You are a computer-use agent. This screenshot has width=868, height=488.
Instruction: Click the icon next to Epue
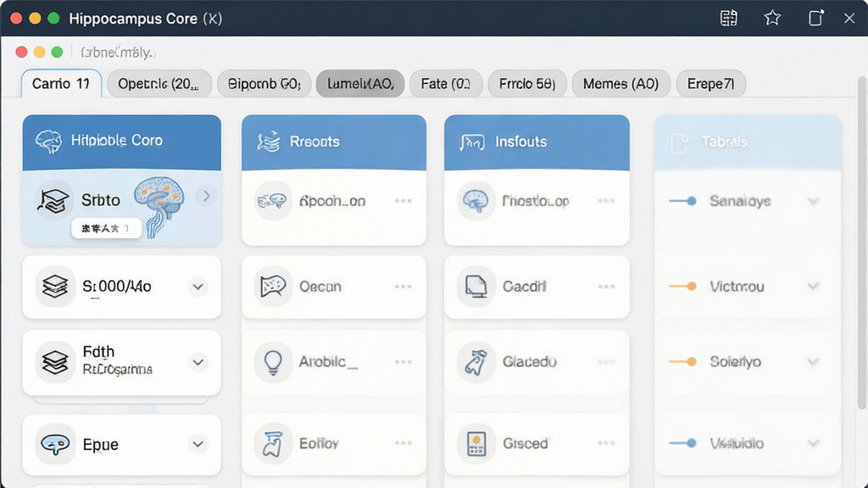pyautogui.click(x=55, y=444)
